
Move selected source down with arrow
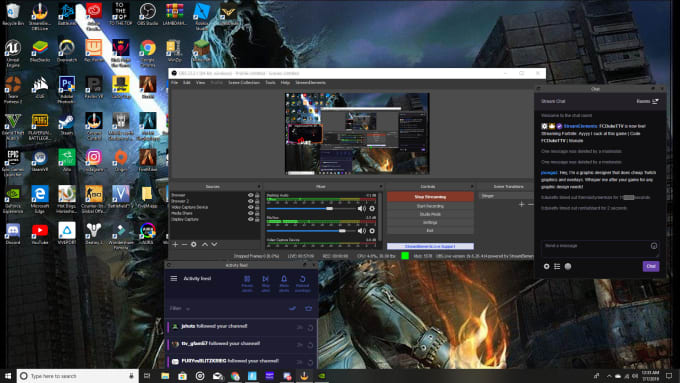click(214, 245)
